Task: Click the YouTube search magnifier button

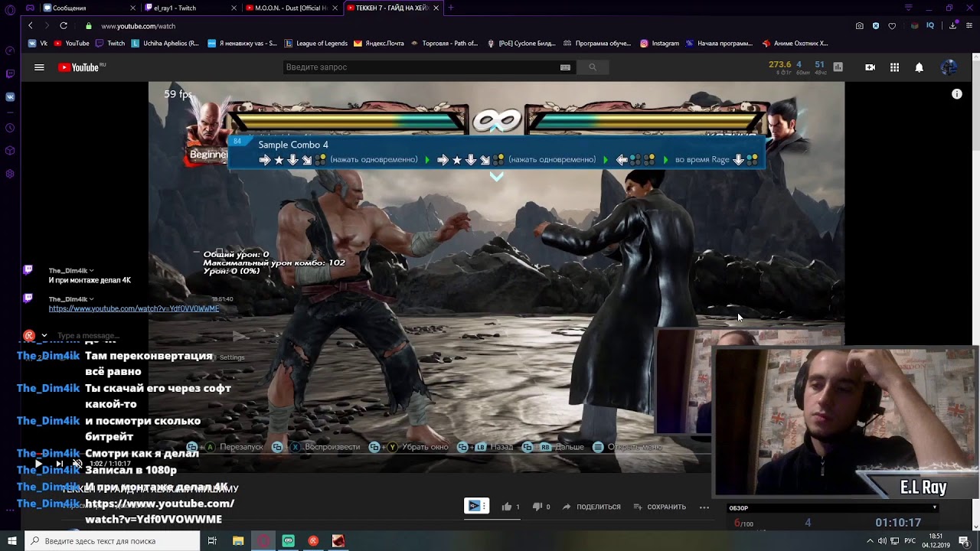Action: tap(592, 67)
